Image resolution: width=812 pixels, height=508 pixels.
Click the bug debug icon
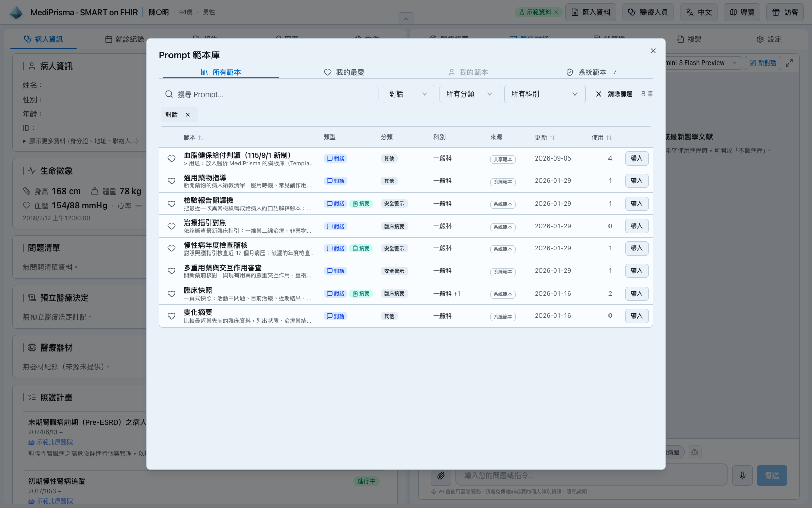click(x=695, y=452)
